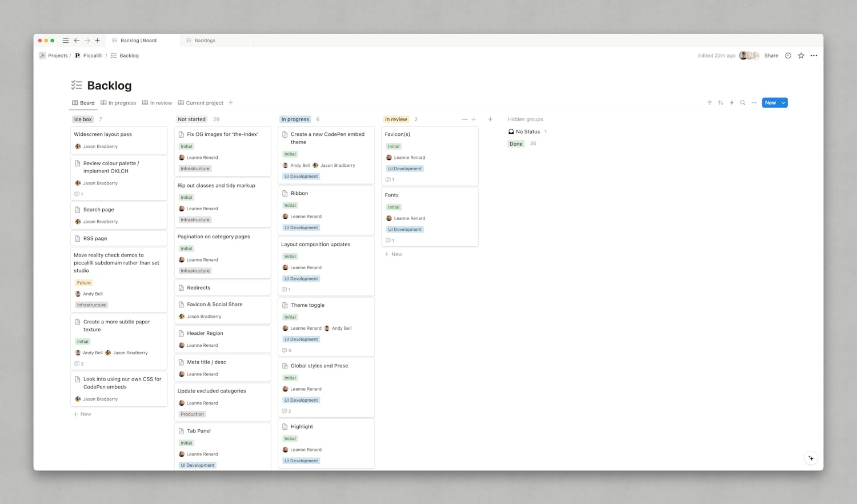
Task: Click the sort arrows icon
Action: pyautogui.click(x=720, y=103)
